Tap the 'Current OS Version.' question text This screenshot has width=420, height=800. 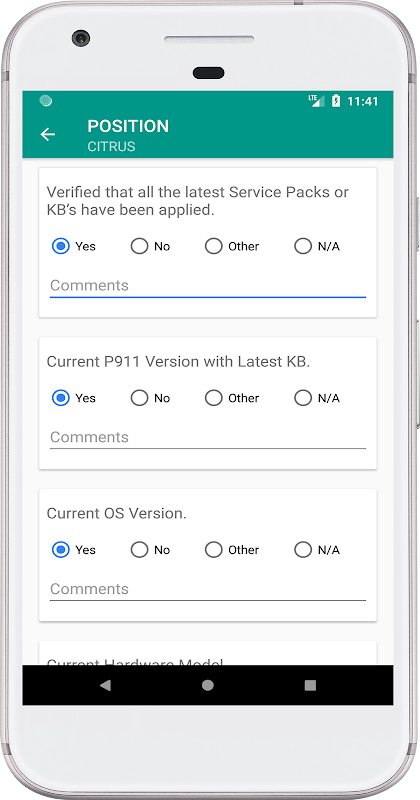pyautogui.click(x=116, y=513)
